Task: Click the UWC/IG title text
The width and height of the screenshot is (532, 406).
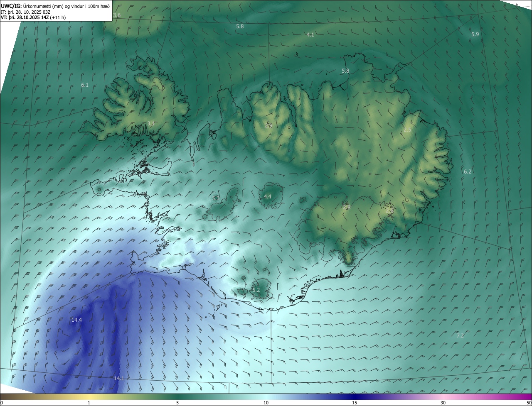Action: point(11,6)
